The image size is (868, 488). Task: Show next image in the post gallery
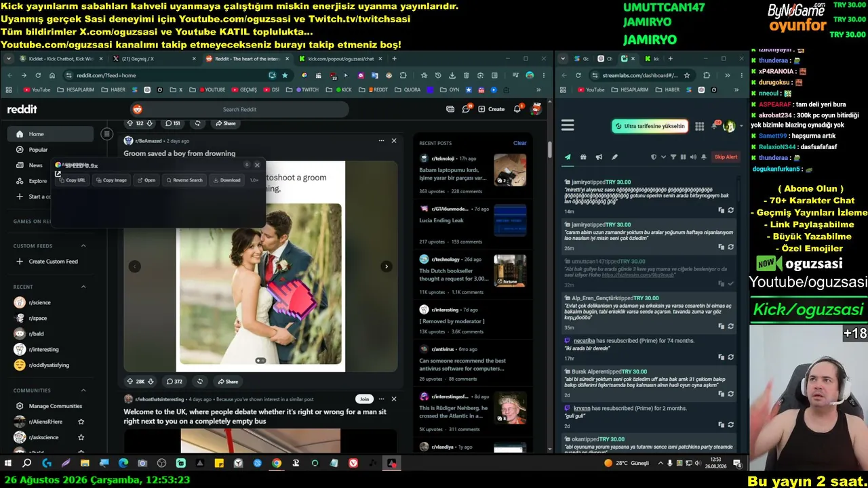(x=387, y=266)
